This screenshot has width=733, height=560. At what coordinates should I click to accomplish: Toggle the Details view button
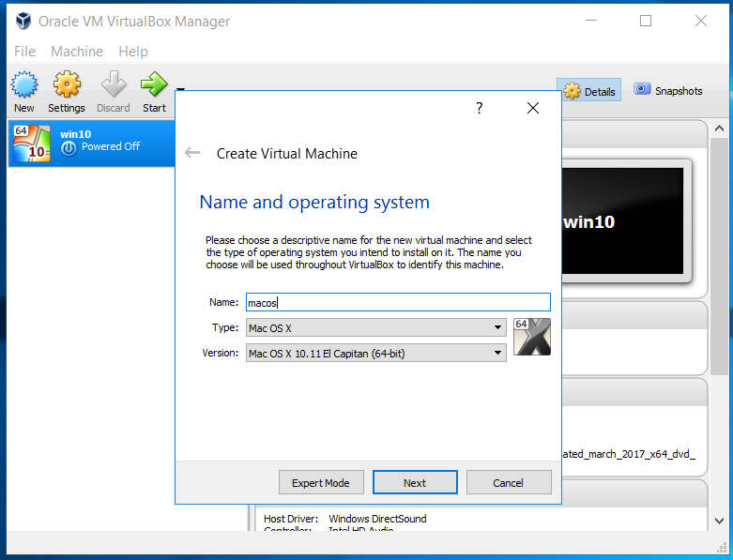point(589,91)
